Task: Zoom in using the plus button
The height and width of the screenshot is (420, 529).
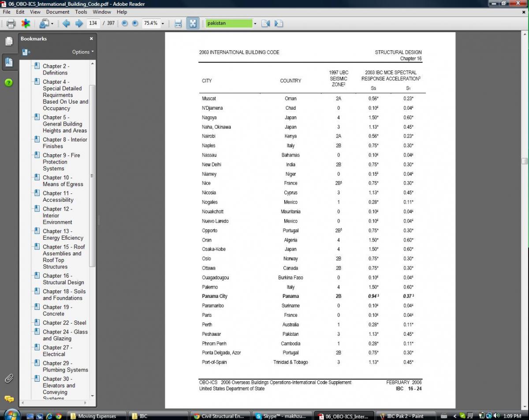Action: click(135, 23)
